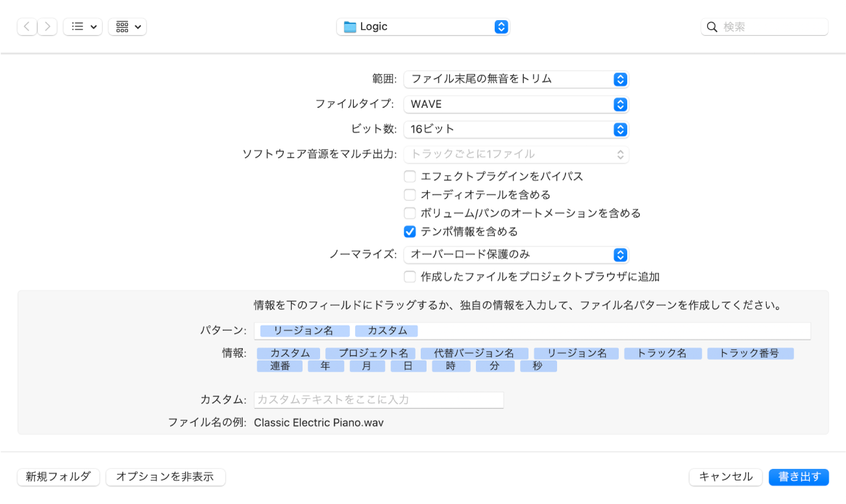Click the オプションを非表示 button
Image resolution: width=846 pixels, height=504 pixels.
(x=166, y=477)
